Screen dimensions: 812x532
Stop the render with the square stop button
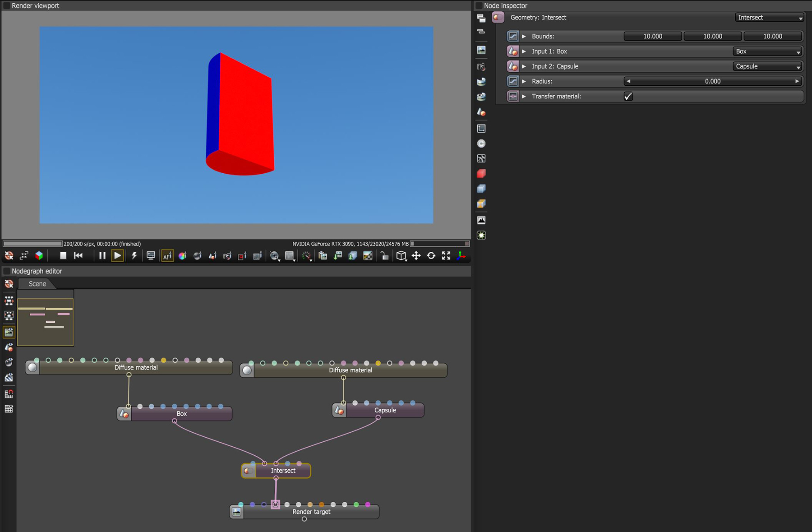pyautogui.click(x=63, y=256)
